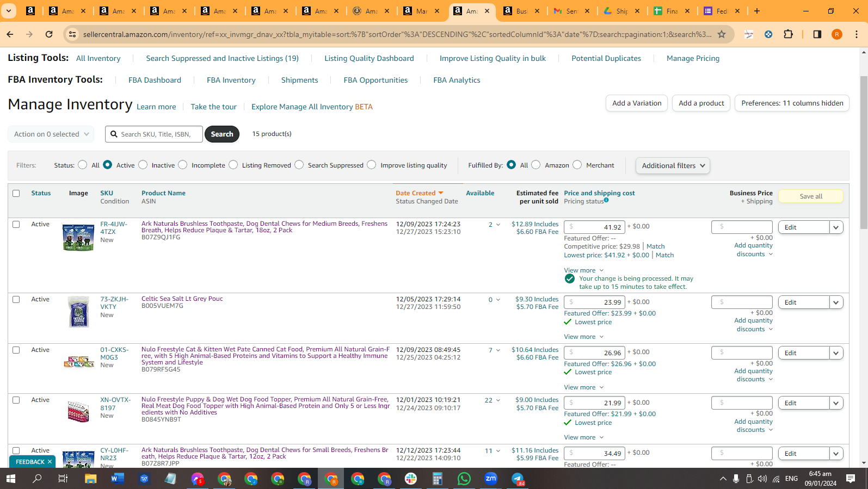Expand View more for 01-CXKS-M0G3 pricing
Screen dimensions: 868x489
point(584,387)
